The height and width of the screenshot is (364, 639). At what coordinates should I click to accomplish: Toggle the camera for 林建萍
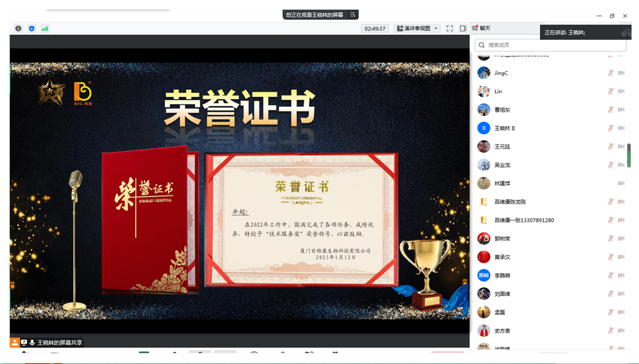622,183
